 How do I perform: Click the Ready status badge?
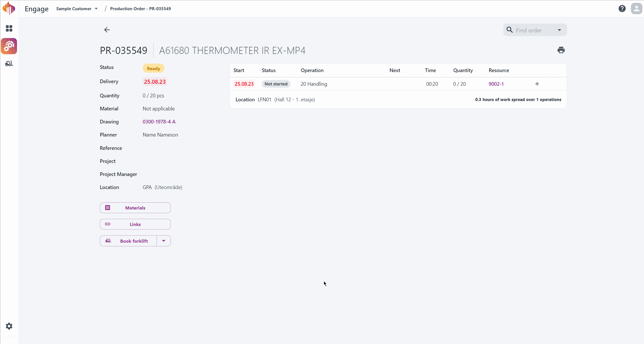pyautogui.click(x=153, y=68)
